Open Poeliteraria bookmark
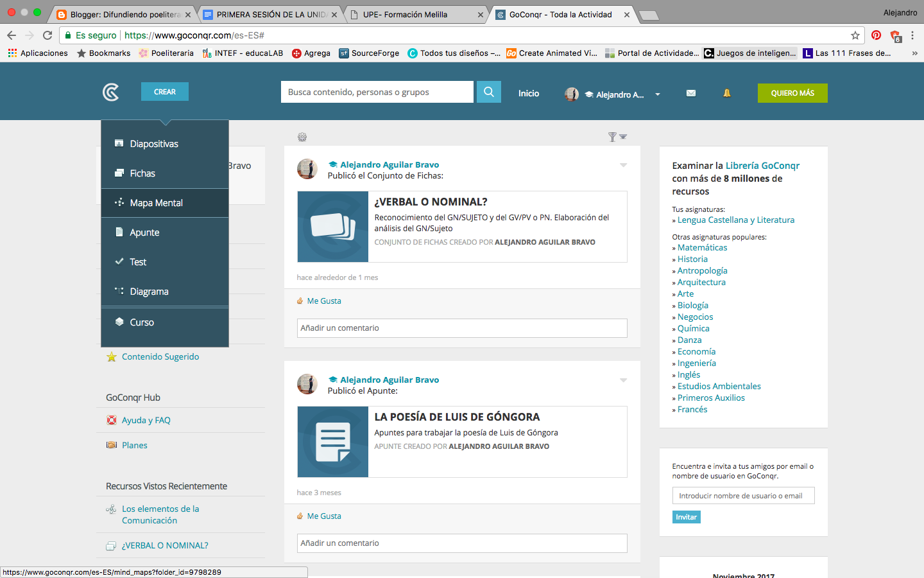This screenshot has height=578, width=924. [x=166, y=53]
